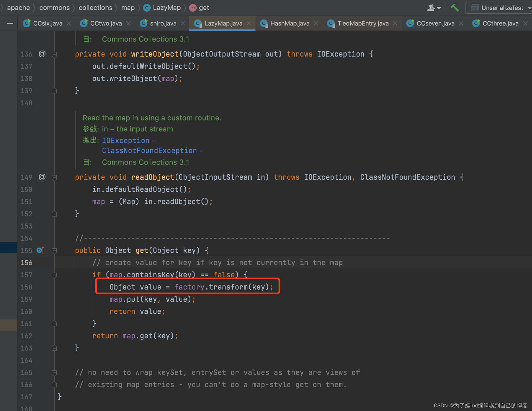
Task: Collapse the writeObject method fold at line 136
Action: 54,54
